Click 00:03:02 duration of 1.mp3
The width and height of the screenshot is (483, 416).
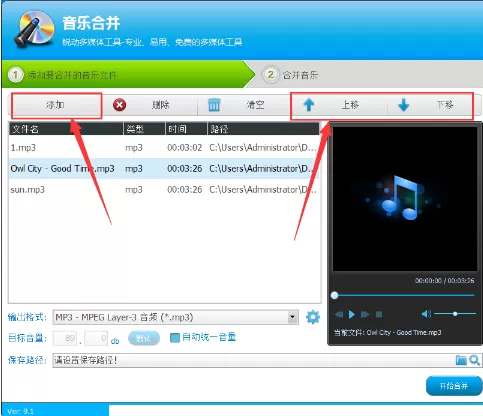tap(185, 148)
